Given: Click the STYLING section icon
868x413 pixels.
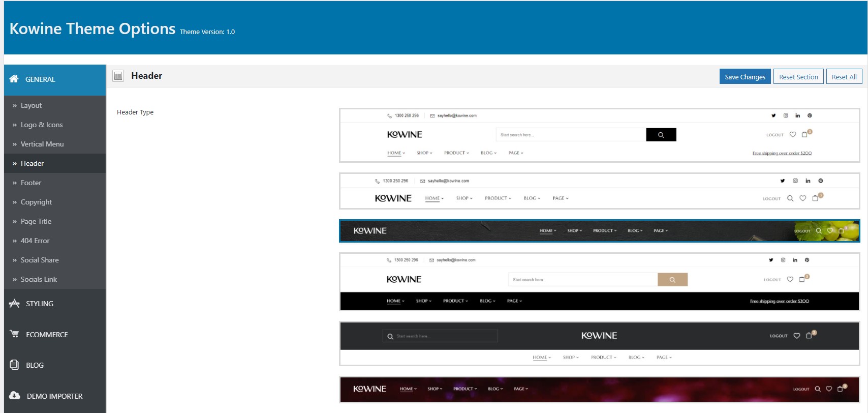Looking at the screenshot, I should point(14,303).
